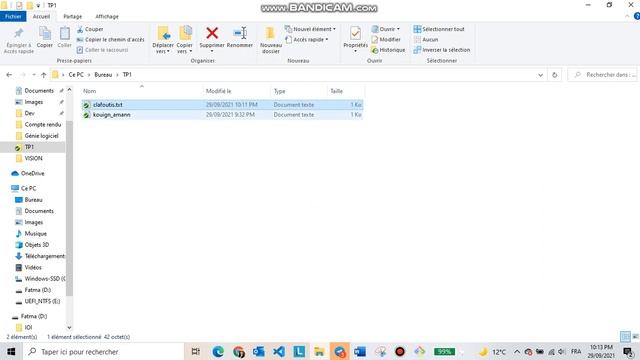Screen dimensions: 640x360
Task: Click Bureau in address path
Action: pos(103,75)
